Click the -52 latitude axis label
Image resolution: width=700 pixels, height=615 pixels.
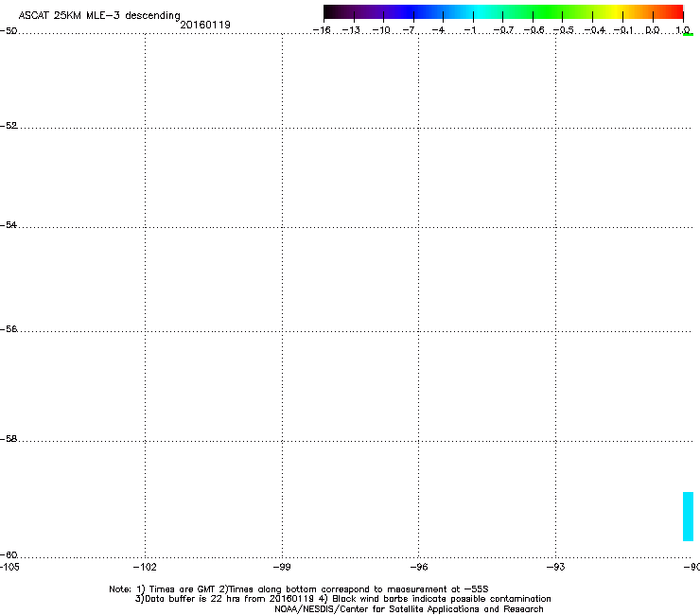pos(9,126)
